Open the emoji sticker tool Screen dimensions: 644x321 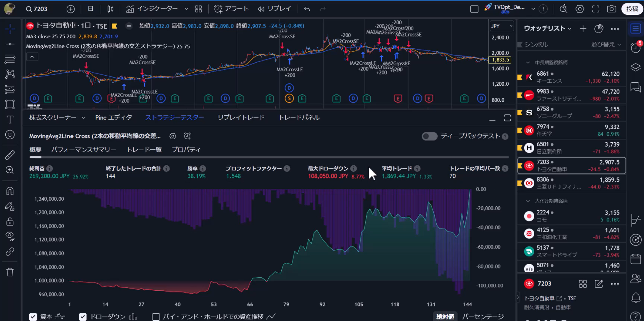click(x=10, y=135)
